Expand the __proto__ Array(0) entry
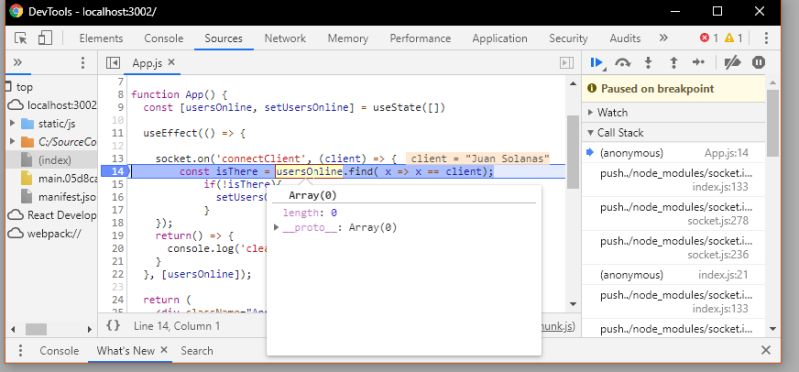Image resolution: width=799 pixels, height=372 pixels. pos(276,228)
